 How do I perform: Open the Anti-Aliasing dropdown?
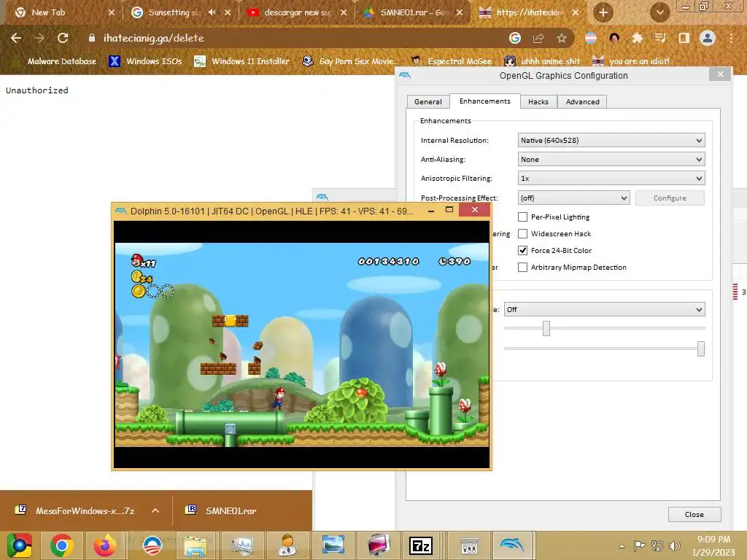[x=611, y=160]
